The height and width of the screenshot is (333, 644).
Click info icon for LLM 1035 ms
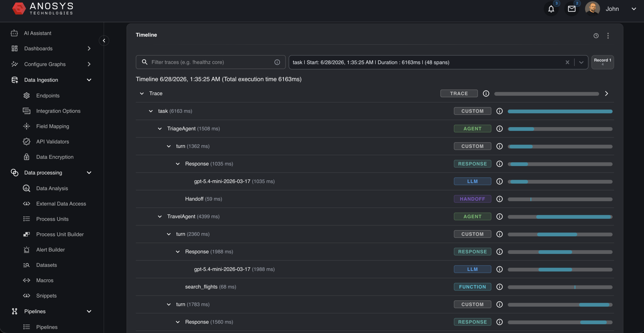coord(499,181)
